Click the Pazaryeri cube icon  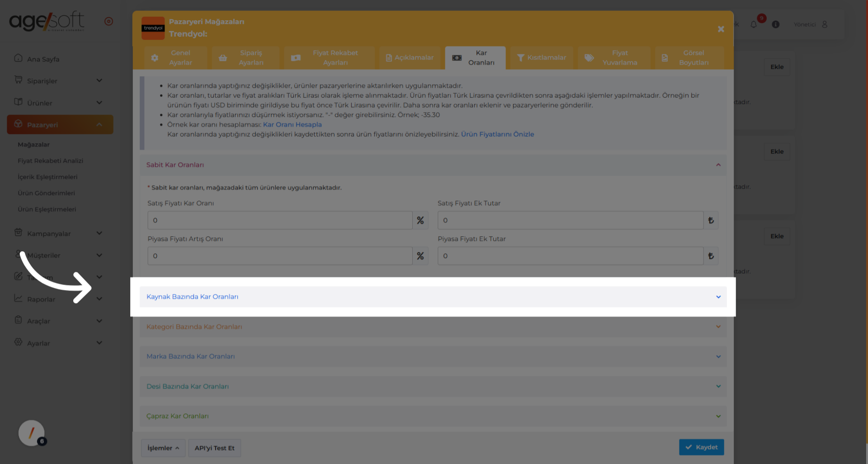pos(18,124)
